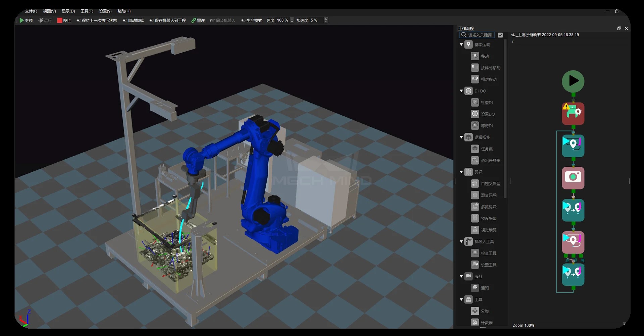
Task: Select the pink camera vision node
Action: tap(573, 178)
